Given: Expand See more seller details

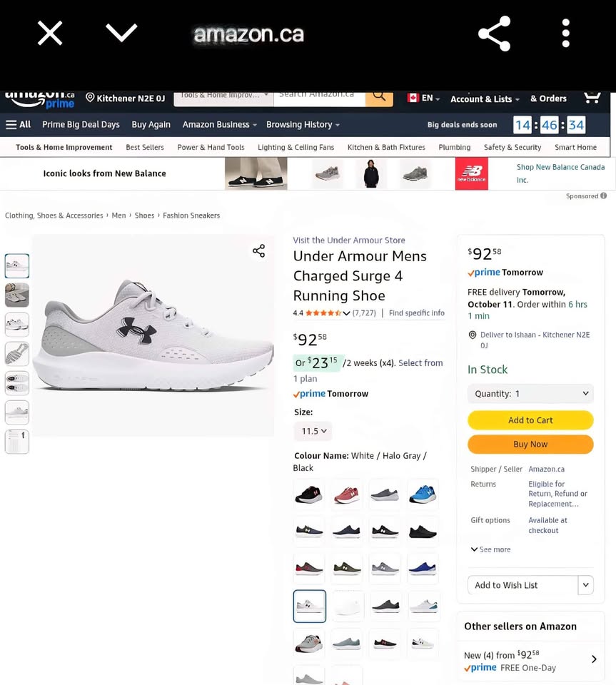Looking at the screenshot, I should 490,549.
